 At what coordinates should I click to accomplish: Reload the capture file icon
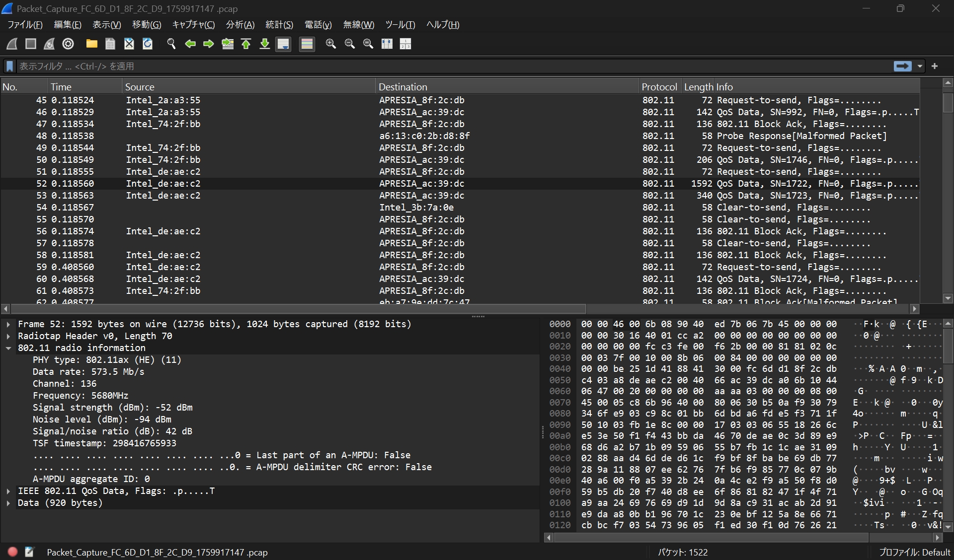pyautogui.click(x=148, y=44)
